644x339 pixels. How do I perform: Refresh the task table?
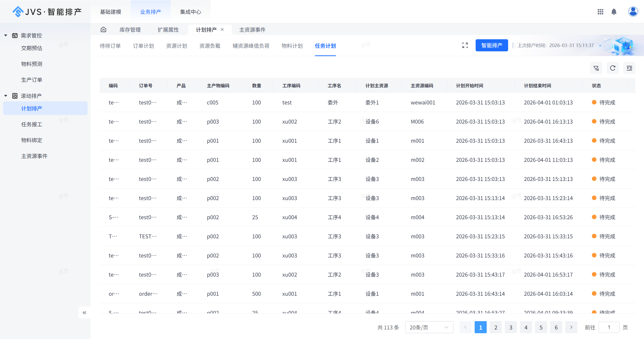tap(613, 68)
